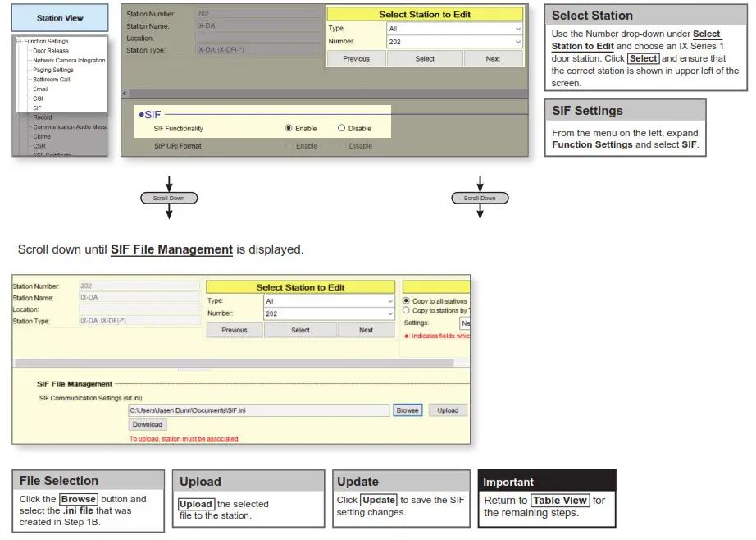Viewport: 756px width, 540px height.
Task: Click scrollbar left arrow above SIF section
Action: tap(125, 93)
